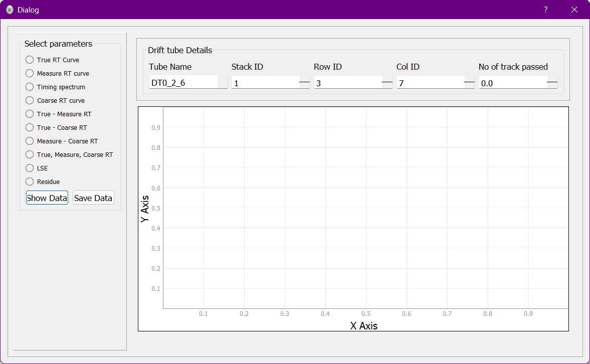Viewport: 590px width, 364px height.
Task: Click the Dialog application icon in title bar
Action: (x=10, y=10)
